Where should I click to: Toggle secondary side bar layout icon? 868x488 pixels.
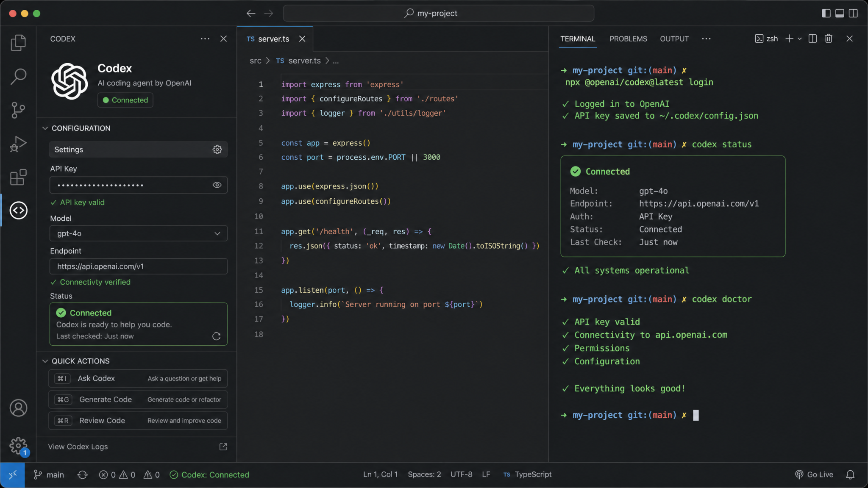point(853,13)
